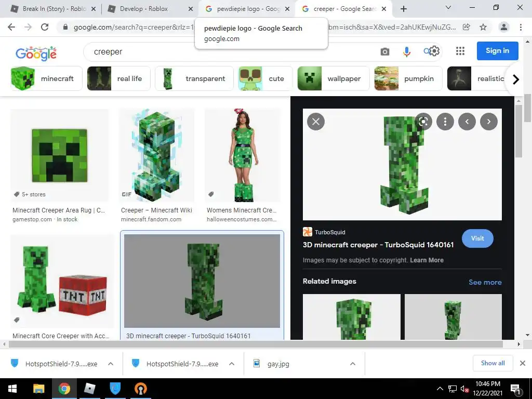
Task: Open the Minecraft Creeper Area Rug image
Action: 60,155
